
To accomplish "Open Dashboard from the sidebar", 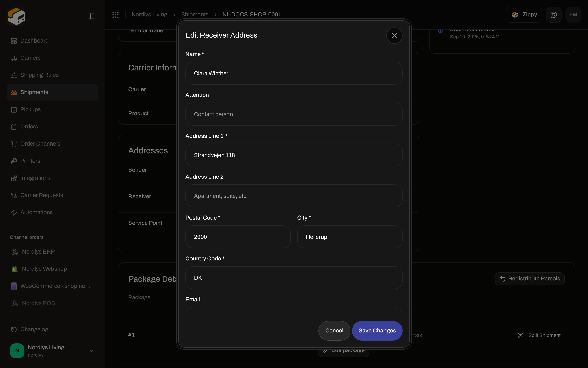I will point(52,41).
